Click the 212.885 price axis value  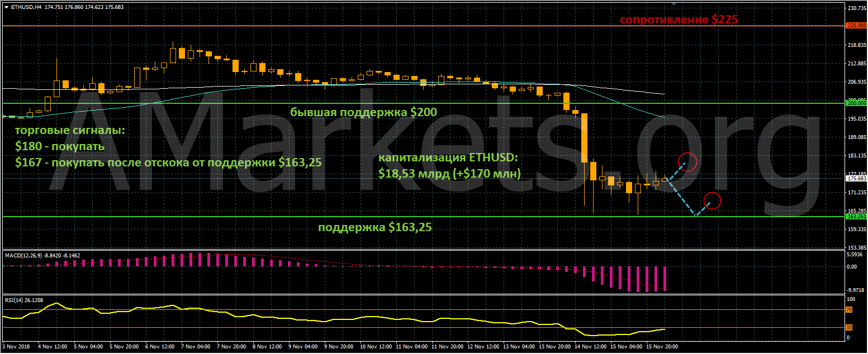[x=857, y=63]
